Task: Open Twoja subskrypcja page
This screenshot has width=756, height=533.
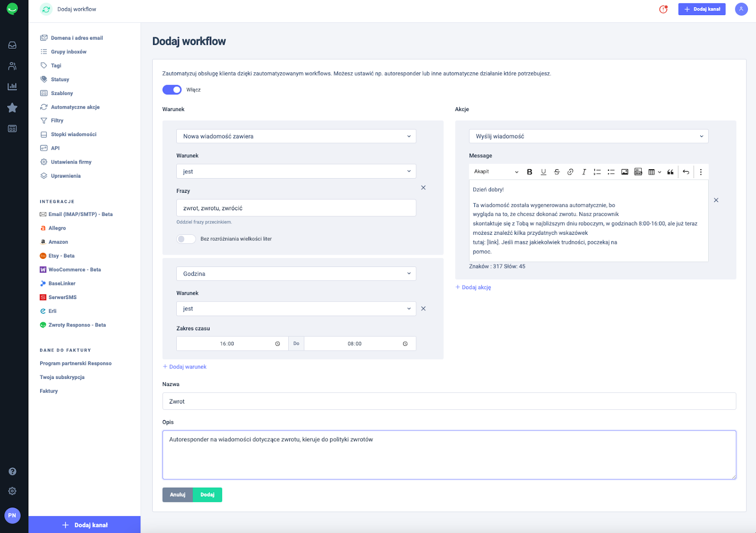Action: [62, 378]
